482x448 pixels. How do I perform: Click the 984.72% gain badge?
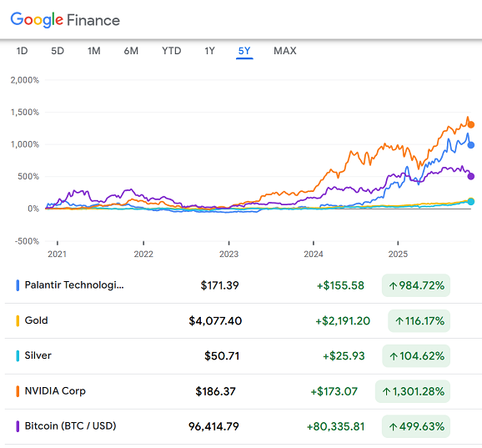coord(416,285)
